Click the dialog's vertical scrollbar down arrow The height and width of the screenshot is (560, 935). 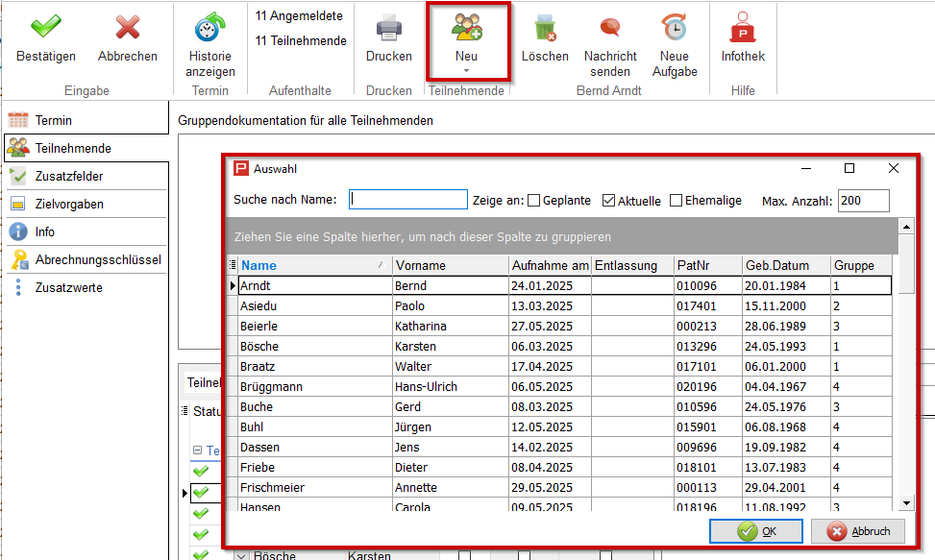coord(905,502)
